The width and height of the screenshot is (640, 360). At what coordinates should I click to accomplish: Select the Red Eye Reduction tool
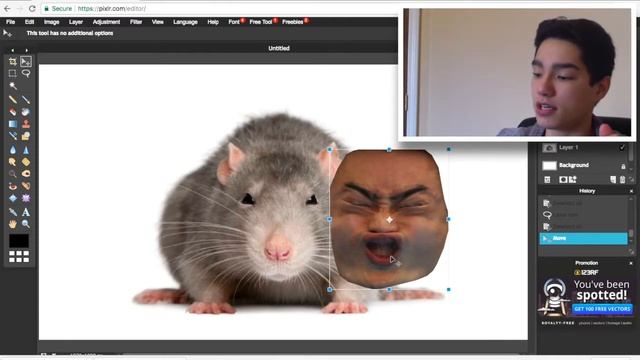(13, 186)
